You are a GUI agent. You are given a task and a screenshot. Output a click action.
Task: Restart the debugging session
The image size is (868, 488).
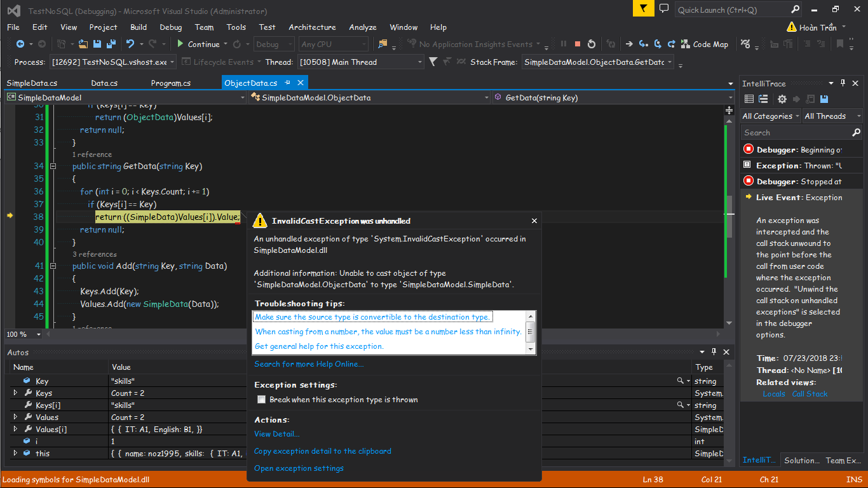pyautogui.click(x=592, y=44)
